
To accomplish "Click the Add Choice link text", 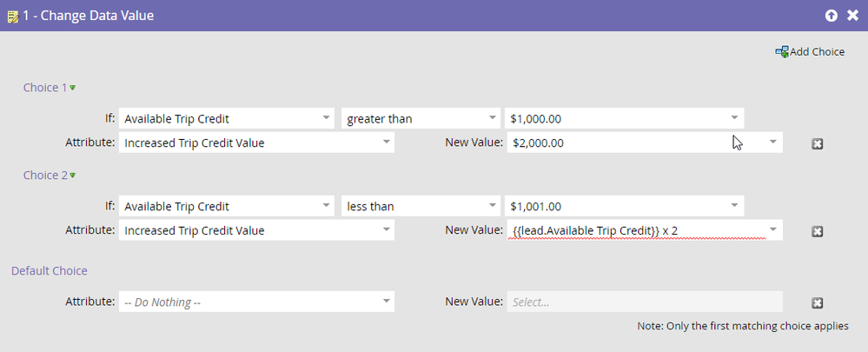I will 817,52.
